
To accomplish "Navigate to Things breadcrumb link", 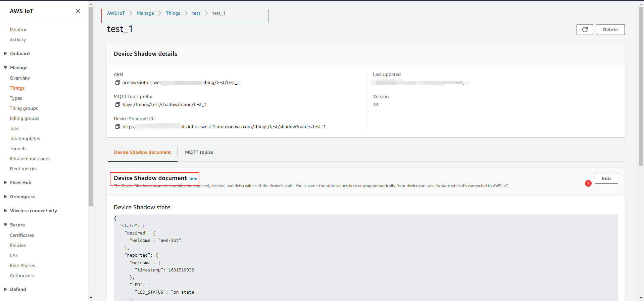I will coord(173,13).
